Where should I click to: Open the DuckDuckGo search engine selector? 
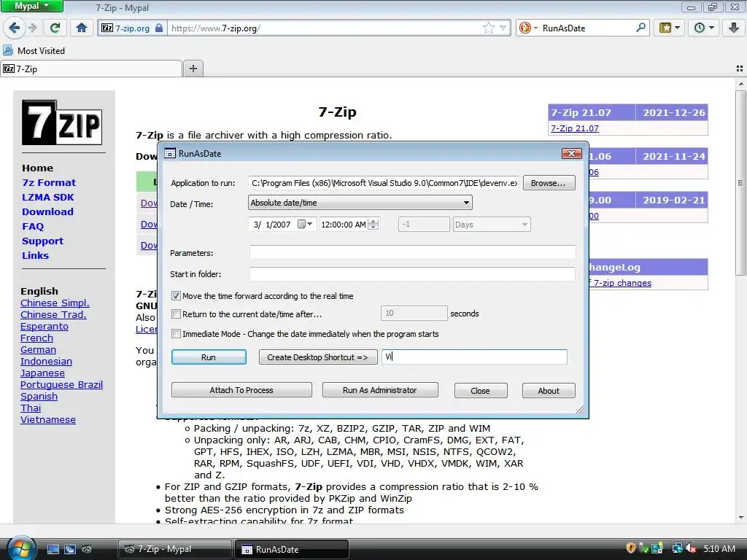(528, 28)
